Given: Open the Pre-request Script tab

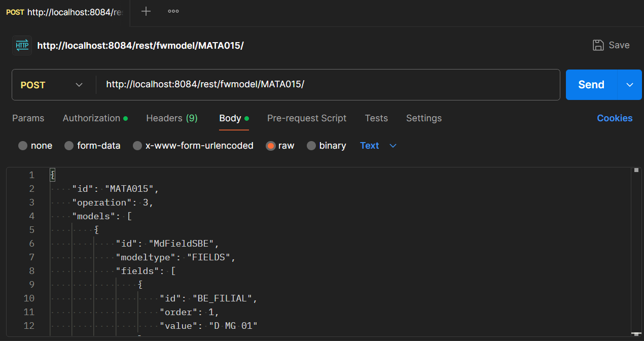Looking at the screenshot, I should (307, 118).
